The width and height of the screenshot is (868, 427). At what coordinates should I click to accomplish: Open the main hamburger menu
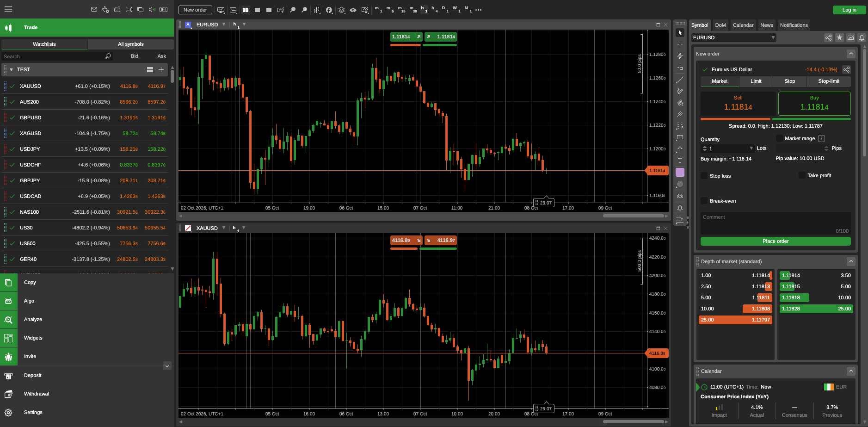[x=8, y=9]
